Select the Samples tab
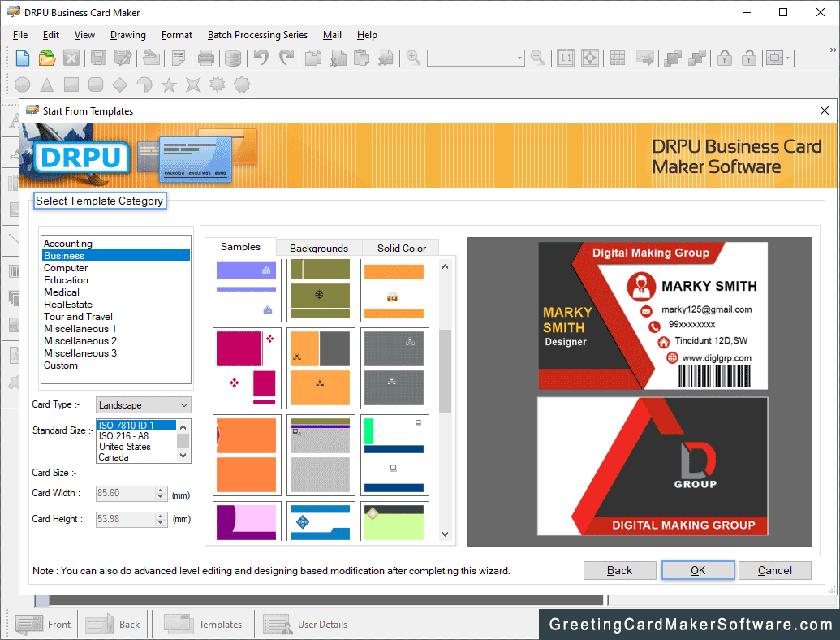Image resolution: width=840 pixels, height=640 pixels. (x=240, y=247)
